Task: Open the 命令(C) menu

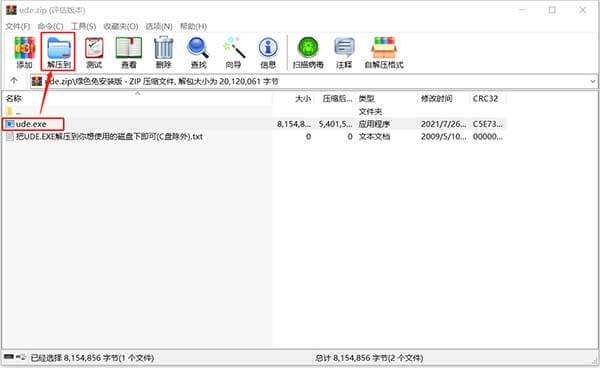Action: [x=50, y=26]
